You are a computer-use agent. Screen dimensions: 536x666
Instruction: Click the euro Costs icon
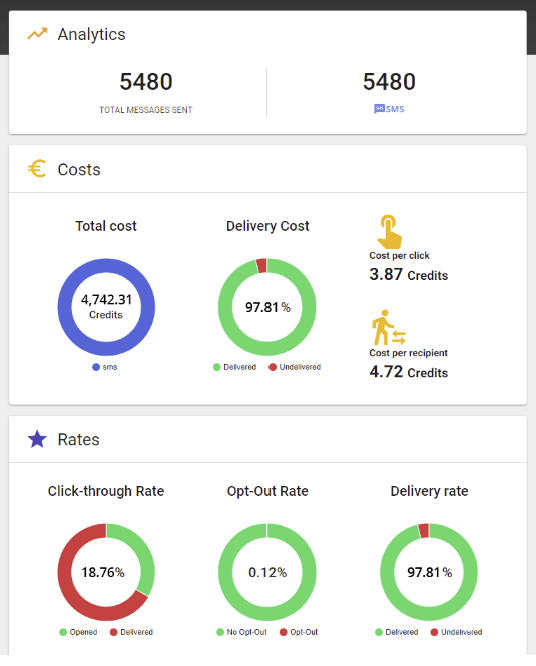tap(37, 169)
